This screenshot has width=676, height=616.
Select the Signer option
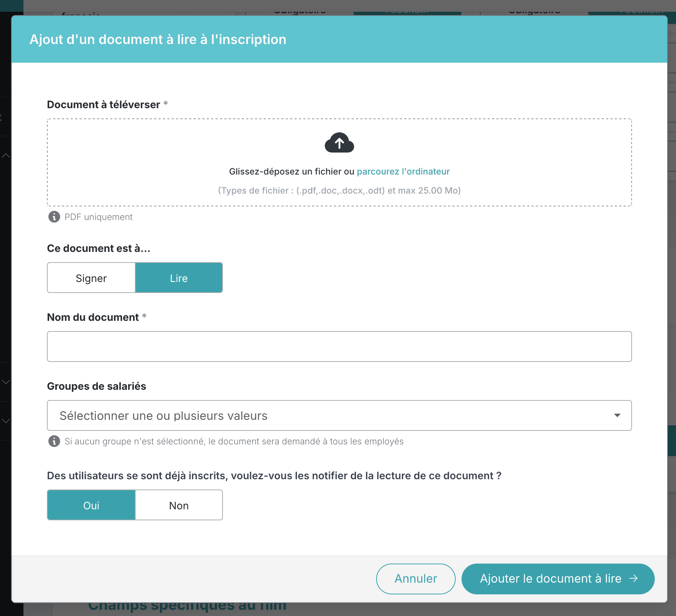click(91, 278)
